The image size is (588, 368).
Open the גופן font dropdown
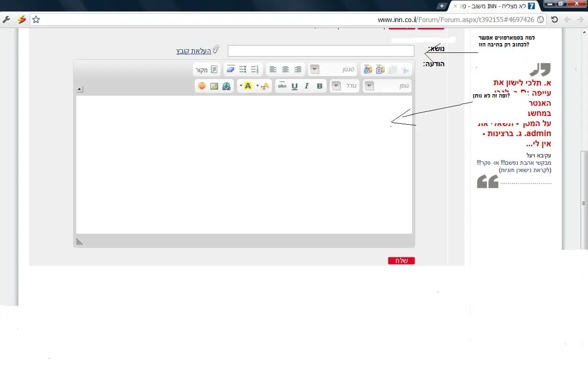click(387, 86)
